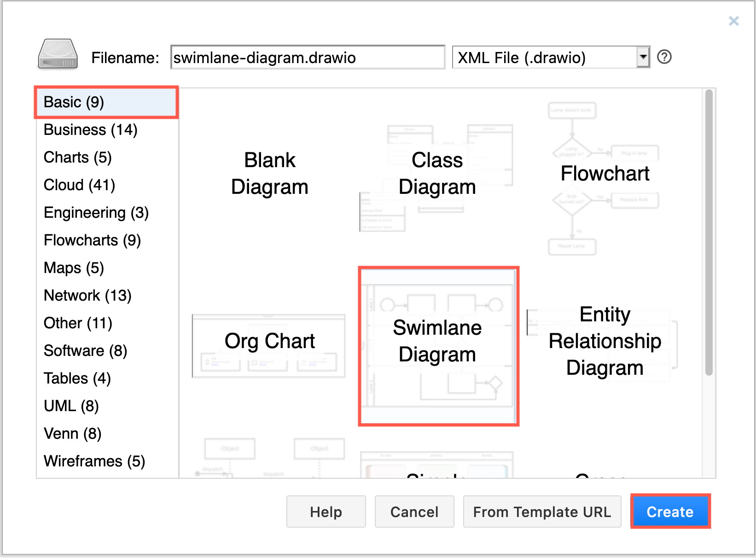Switch to the Business templates category
The width and height of the screenshot is (756, 558).
click(x=90, y=129)
